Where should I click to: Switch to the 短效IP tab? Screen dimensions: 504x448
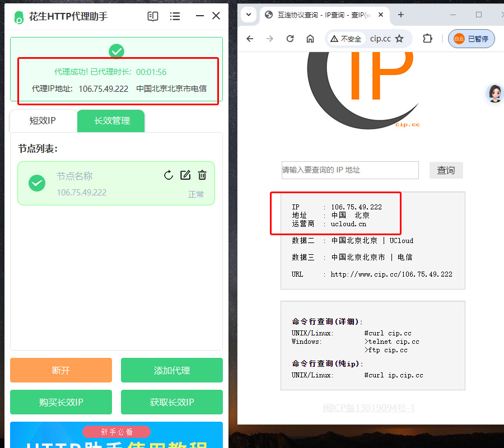[x=43, y=121]
